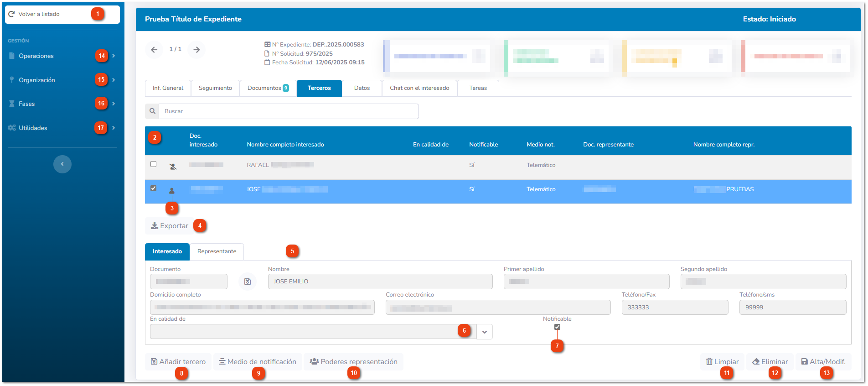Screen dimensions: 868x386
Task: Click Añadir tercero button
Action: [x=178, y=362]
